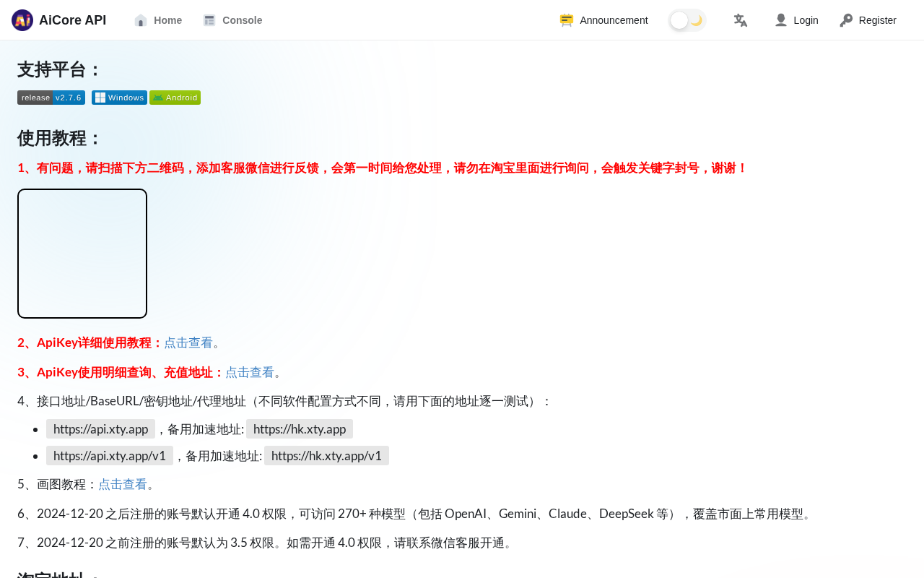Click the AiCore logo icon
The image size is (924, 578).
(x=22, y=20)
